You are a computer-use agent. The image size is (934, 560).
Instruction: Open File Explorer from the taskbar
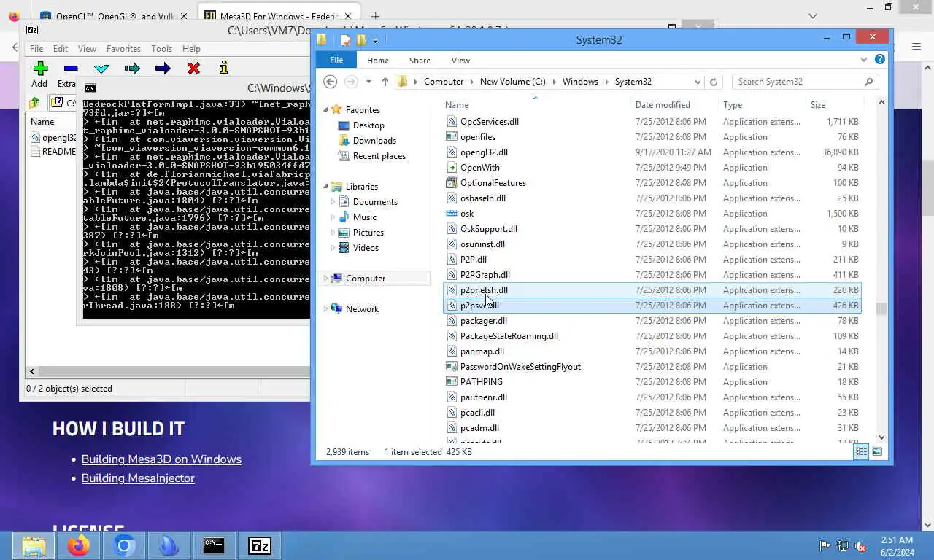[x=34, y=545]
